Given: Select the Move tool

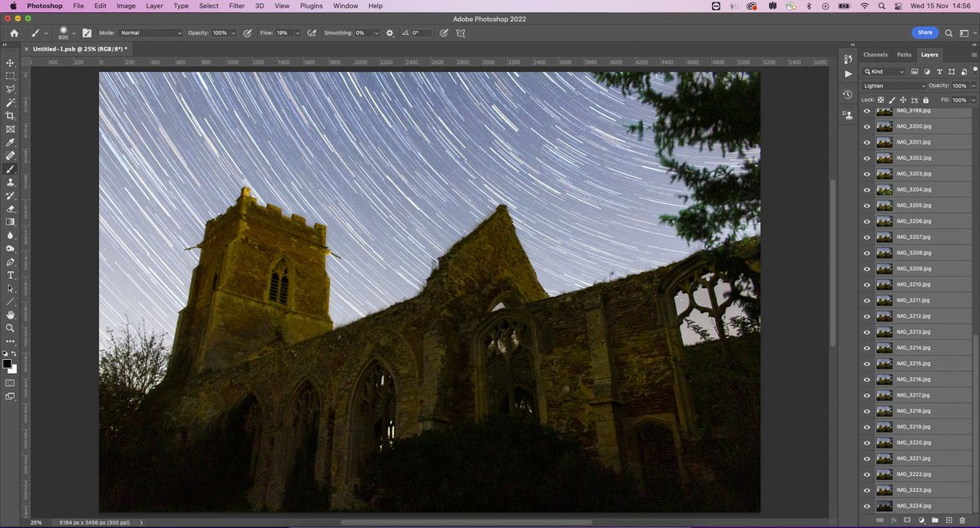Looking at the screenshot, I should 11,62.
